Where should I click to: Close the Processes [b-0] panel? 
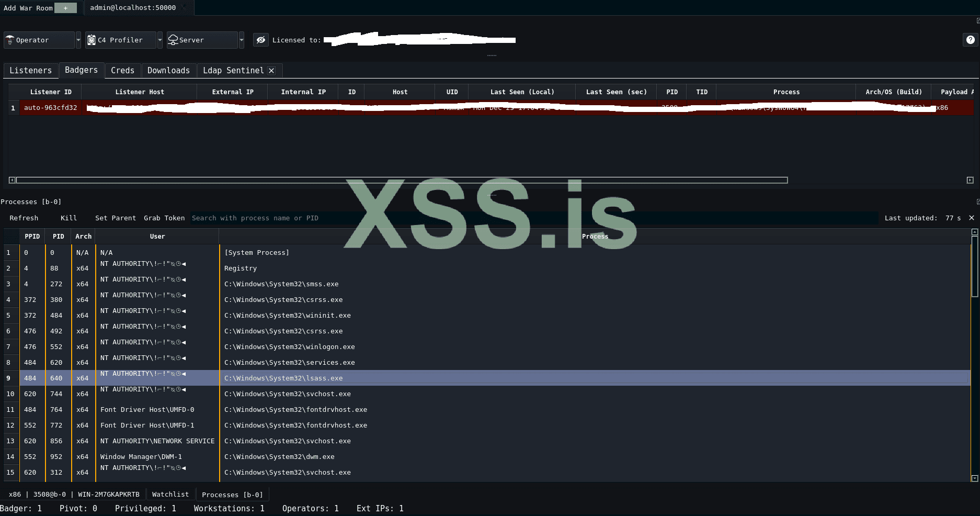pyautogui.click(x=972, y=218)
